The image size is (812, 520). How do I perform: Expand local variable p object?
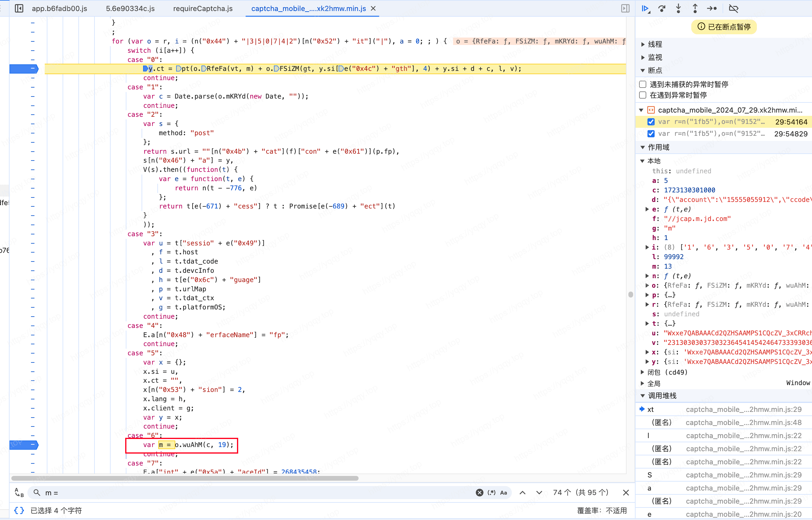pyautogui.click(x=647, y=295)
